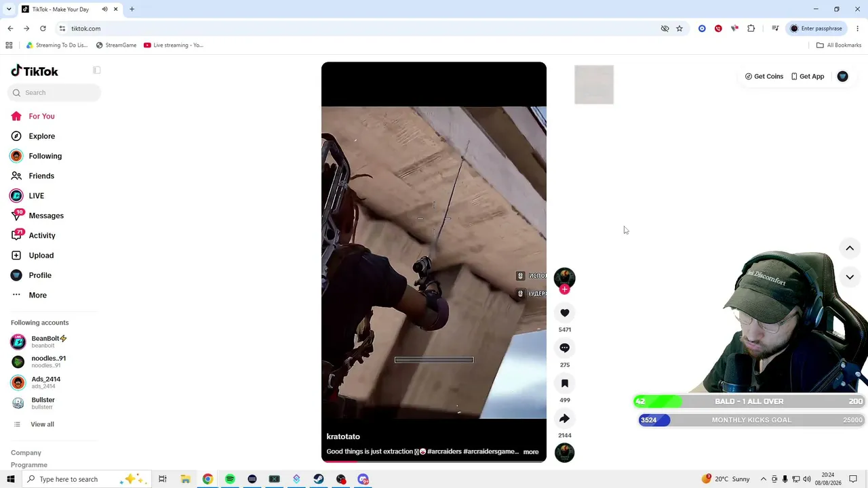Open the Company footer link
The height and width of the screenshot is (488, 868).
pos(26,453)
